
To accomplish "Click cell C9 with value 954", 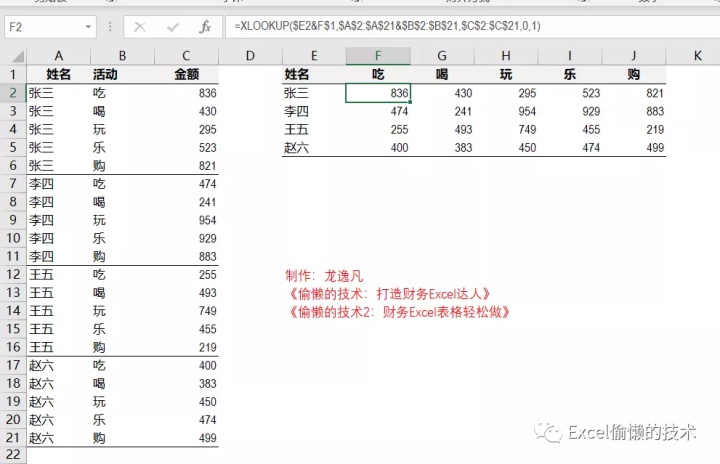I will point(186,220).
